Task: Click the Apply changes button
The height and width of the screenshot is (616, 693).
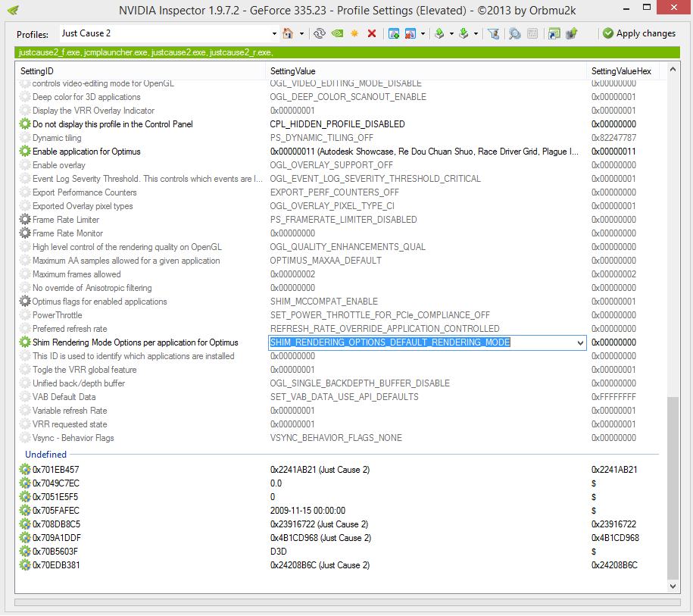Action: point(638,33)
